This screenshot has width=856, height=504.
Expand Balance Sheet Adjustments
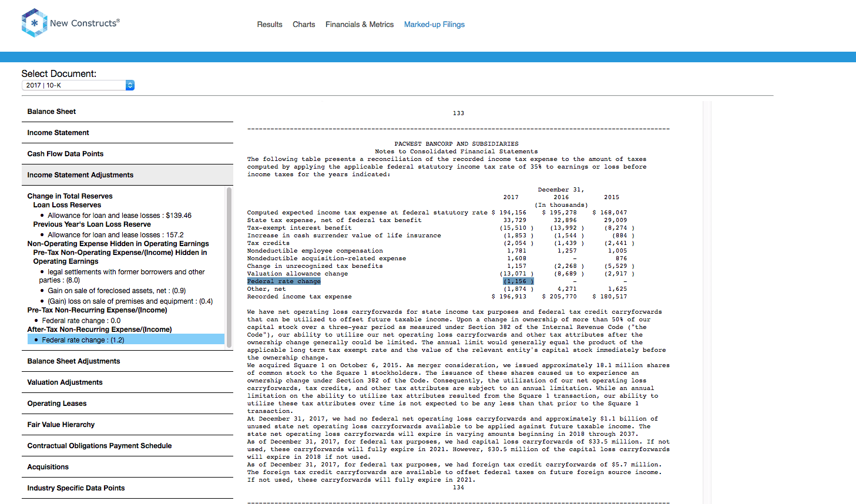(127, 361)
